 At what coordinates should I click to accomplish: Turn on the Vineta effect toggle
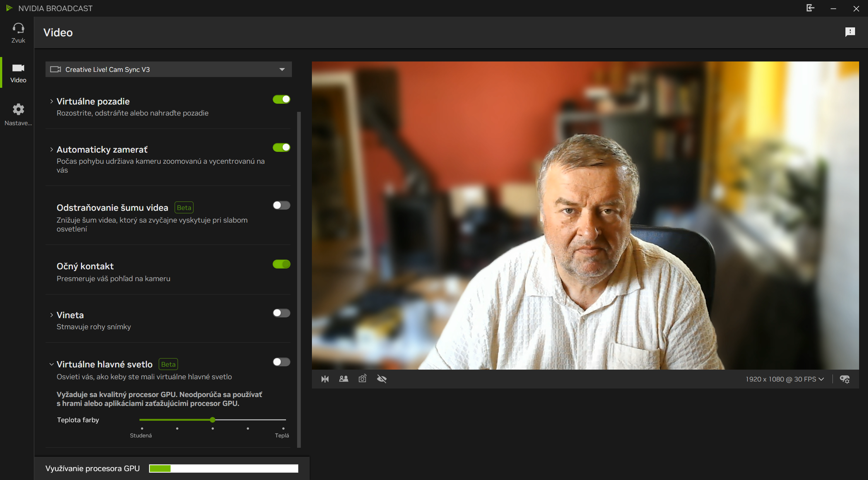click(x=281, y=313)
